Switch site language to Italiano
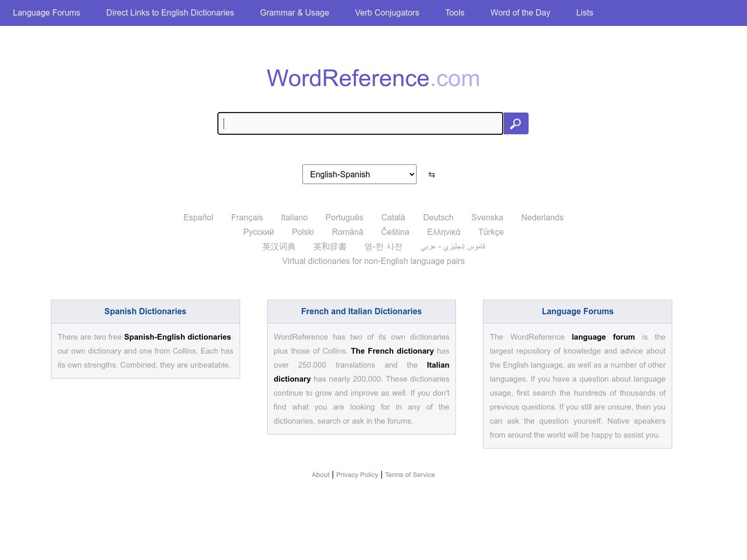Viewport: 747px width, 560px height. click(x=294, y=217)
